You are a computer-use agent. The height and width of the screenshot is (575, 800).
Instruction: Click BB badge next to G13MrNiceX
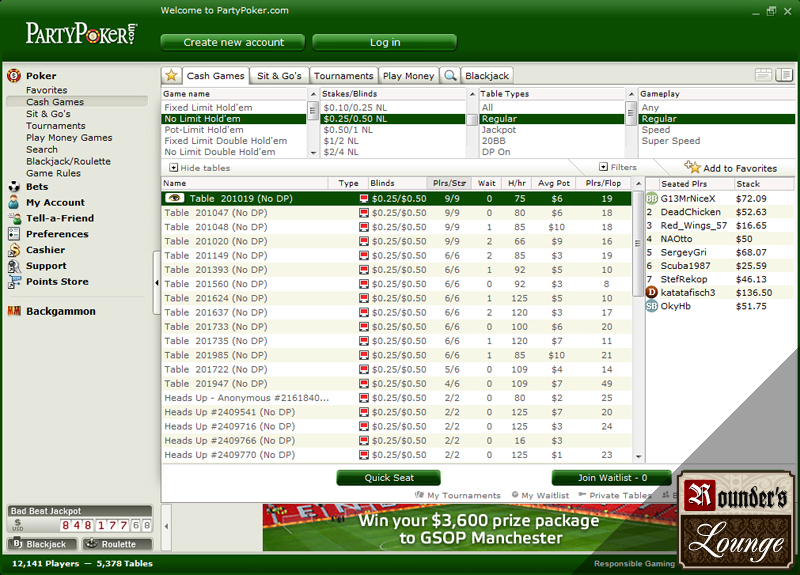click(x=652, y=198)
